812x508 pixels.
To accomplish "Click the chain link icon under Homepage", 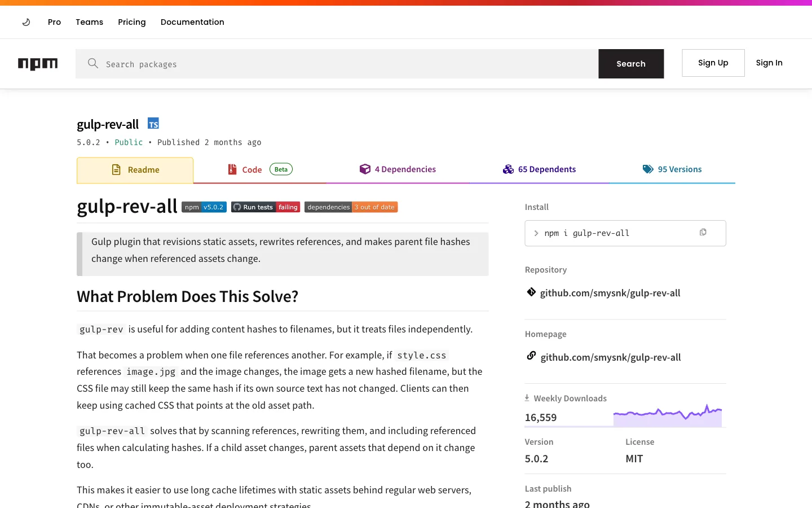I will (x=531, y=356).
